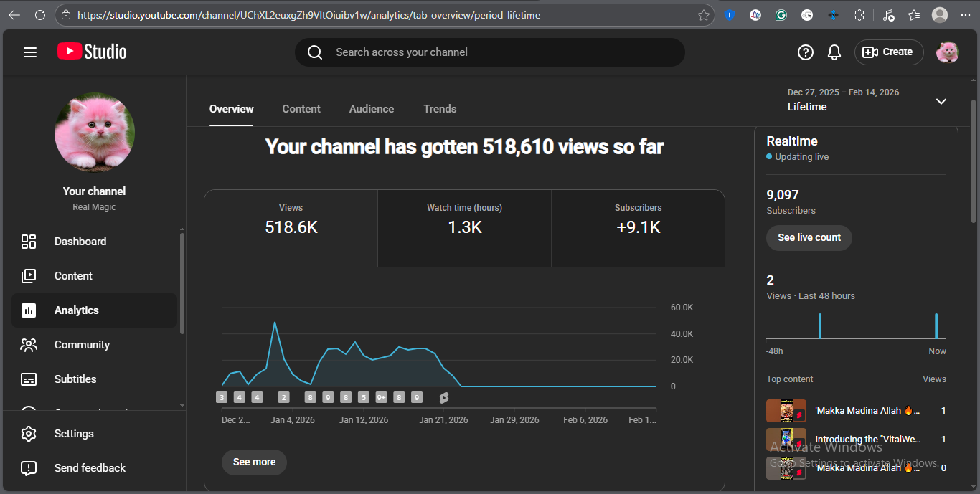Select the Content analytics tab
The width and height of the screenshot is (980, 494).
[301, 109]
